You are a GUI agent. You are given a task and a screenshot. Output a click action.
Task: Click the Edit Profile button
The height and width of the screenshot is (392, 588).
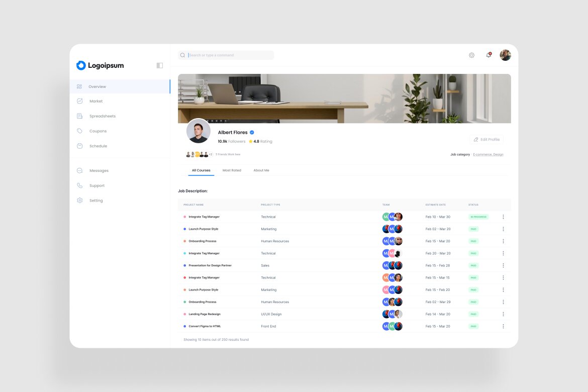coord(486,139)
